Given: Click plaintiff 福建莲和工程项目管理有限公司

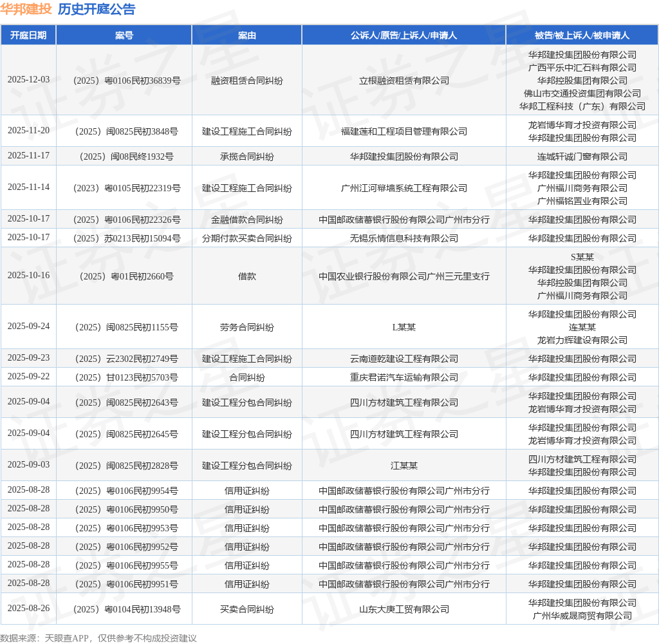Looking at the screenshot, I should tap(404, 131).
